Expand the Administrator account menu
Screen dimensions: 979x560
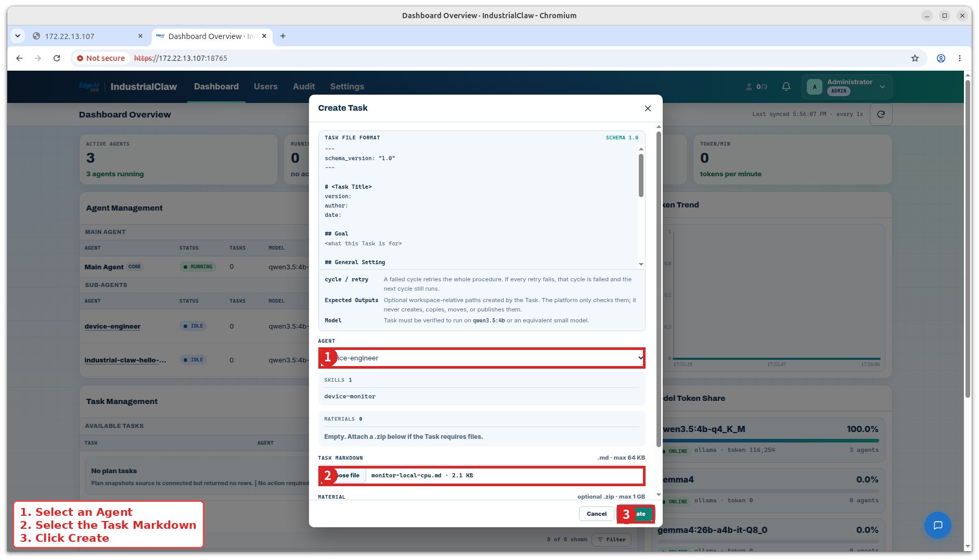(847, 87)
